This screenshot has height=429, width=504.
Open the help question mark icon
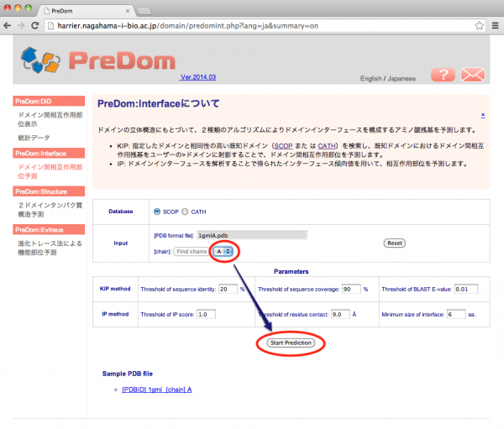point(442,74)
